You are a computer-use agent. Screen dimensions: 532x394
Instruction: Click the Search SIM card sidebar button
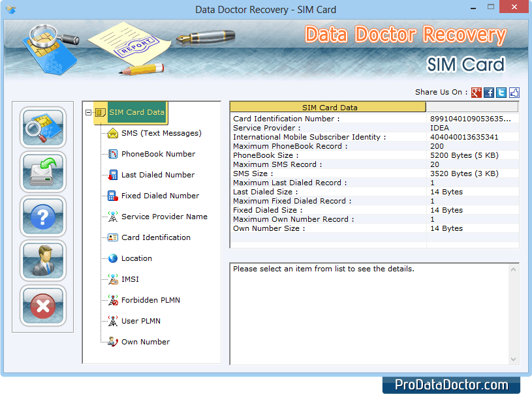[x=42, y=127]
